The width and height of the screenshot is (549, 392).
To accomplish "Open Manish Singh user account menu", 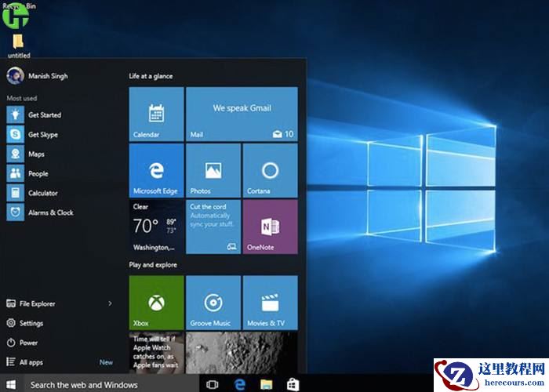I will pos(38,75).
